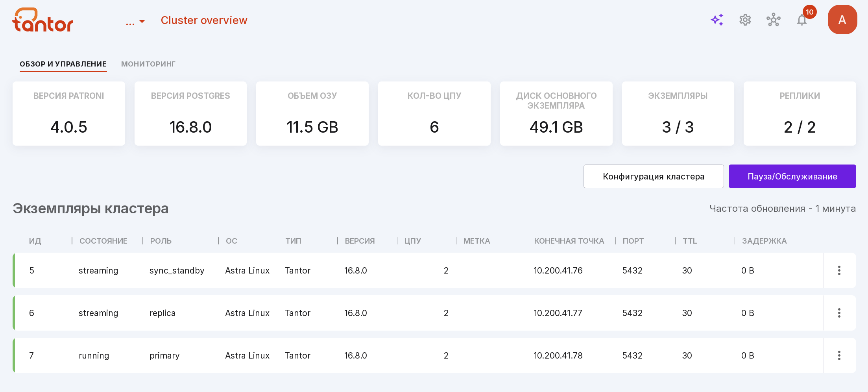Click the Задержка column header
Screen dimensions: 868x392
click(764, 241)
